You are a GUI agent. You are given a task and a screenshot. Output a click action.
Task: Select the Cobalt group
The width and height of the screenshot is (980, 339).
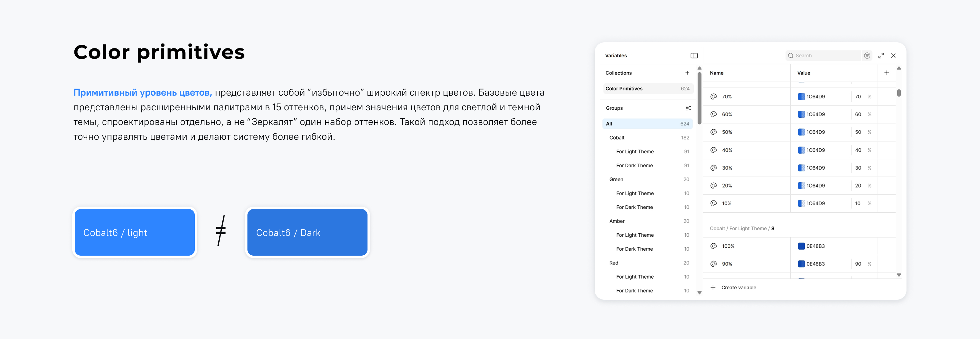647,138
